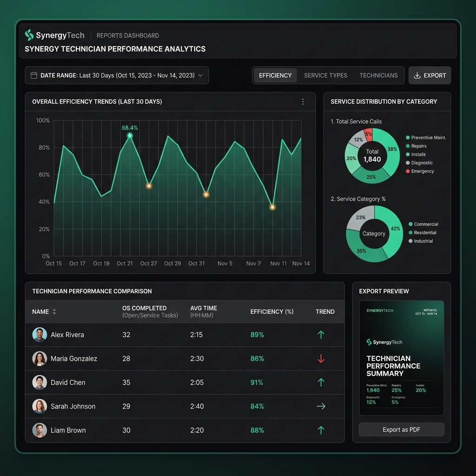476x476 pixels.
Task: Click the 38% donut chart segment
Action: pyautogui.click(x=392, y=149)
